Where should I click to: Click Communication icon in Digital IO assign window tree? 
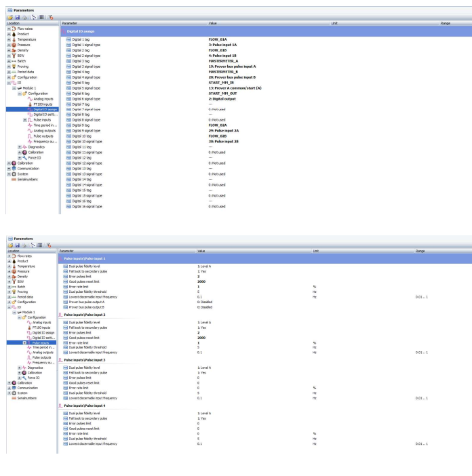click(x=14, y=168)
